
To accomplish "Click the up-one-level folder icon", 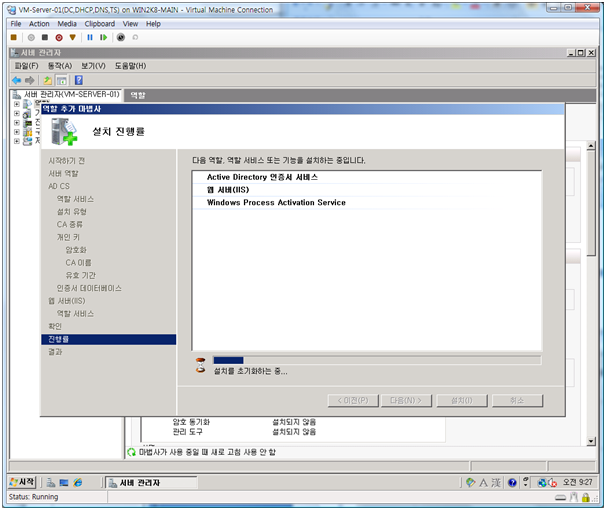I will (x=48, y=80).
